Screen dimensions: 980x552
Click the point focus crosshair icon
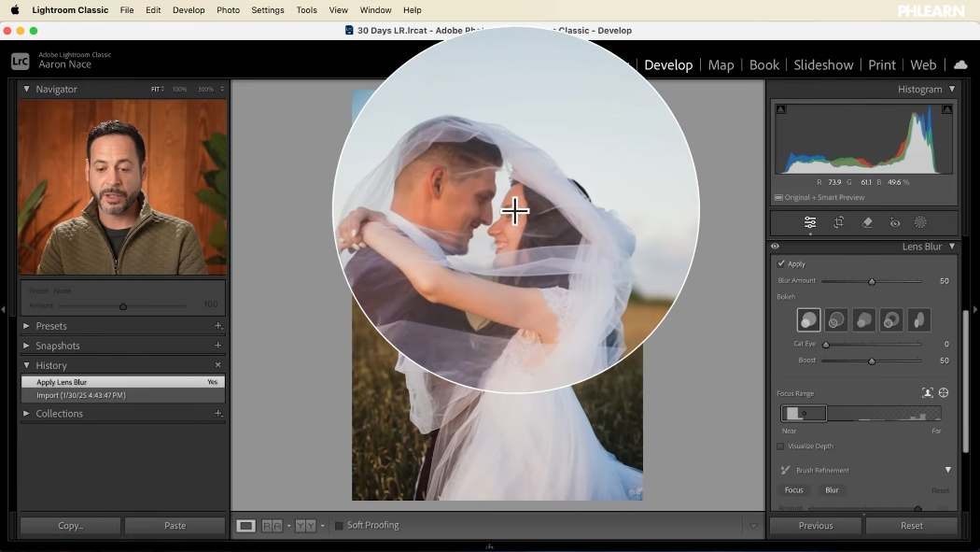coord(944,392)
